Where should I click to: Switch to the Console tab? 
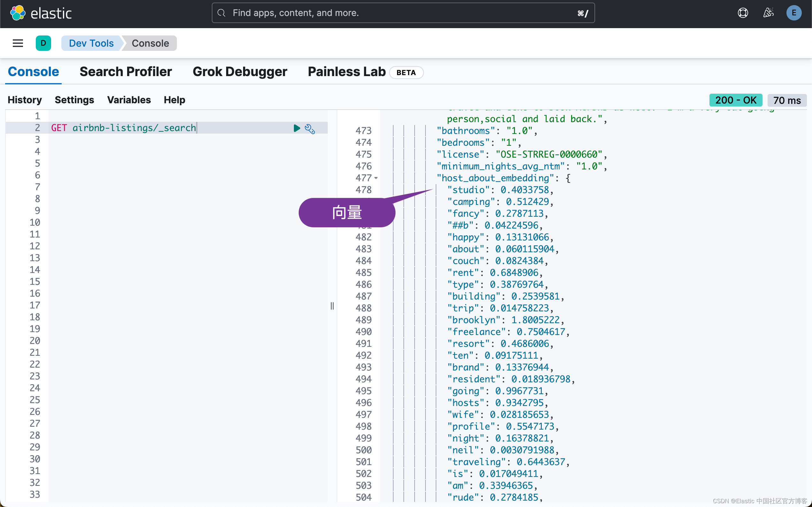33,72
